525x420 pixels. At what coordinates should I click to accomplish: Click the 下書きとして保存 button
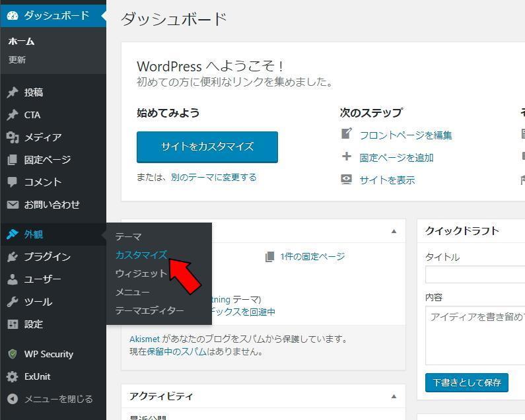click(x=467, y=382)
